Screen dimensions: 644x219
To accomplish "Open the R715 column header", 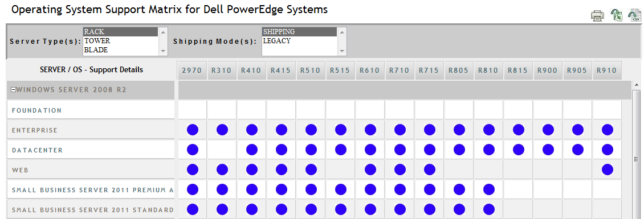I will click(429, 71).
